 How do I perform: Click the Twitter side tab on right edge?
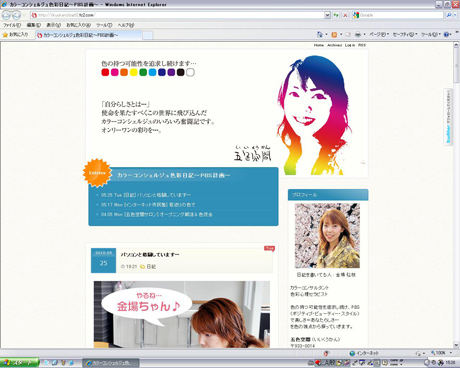(x=448, y=117)
